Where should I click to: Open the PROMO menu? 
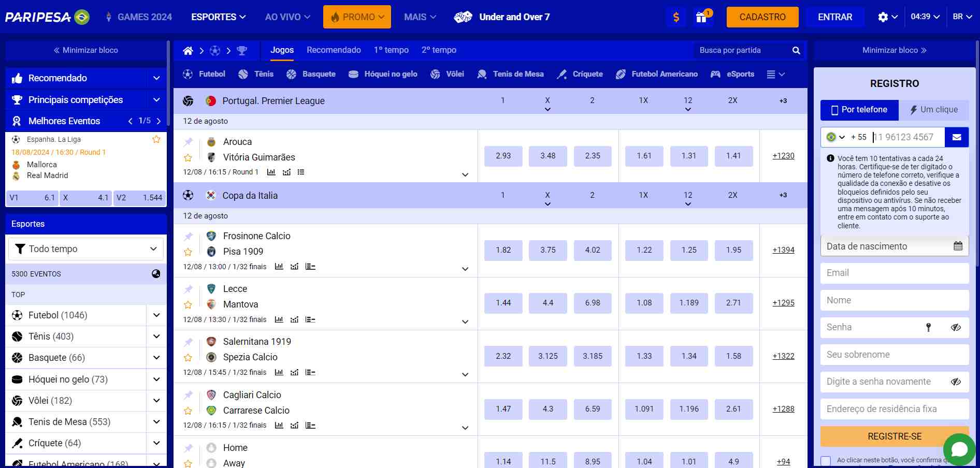point(357,17)
